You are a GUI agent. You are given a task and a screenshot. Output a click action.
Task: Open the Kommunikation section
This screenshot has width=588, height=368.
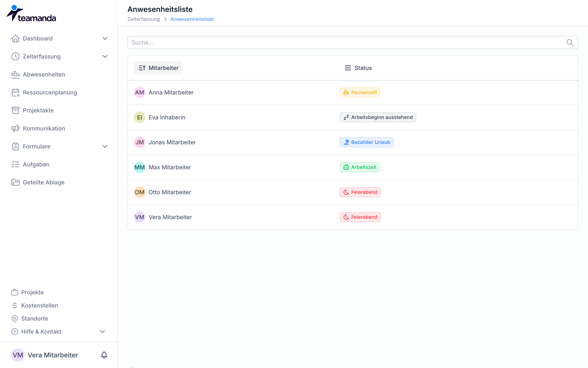tap(44, 129)
